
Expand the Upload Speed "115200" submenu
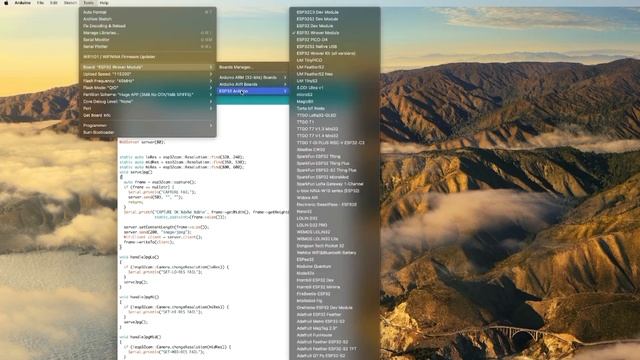[x=147, y=74]
